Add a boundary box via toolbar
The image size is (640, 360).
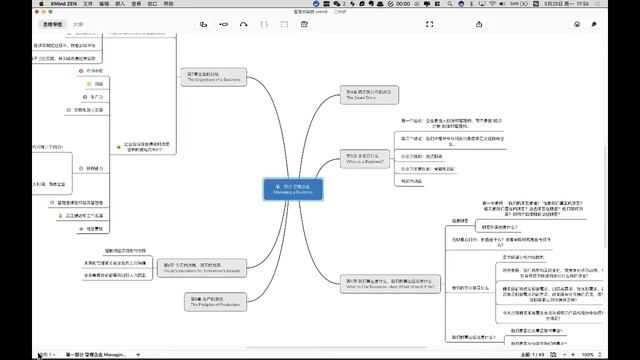coord(284,24)
